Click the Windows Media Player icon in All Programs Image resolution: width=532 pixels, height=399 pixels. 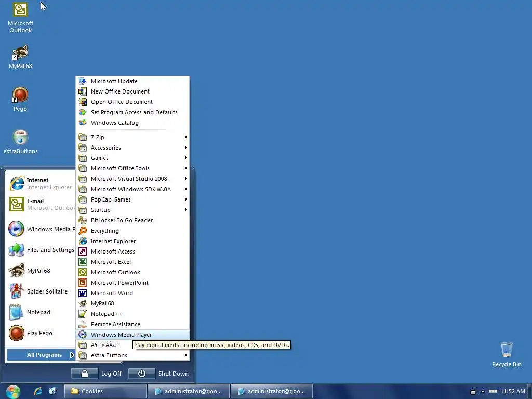[83, 335]
